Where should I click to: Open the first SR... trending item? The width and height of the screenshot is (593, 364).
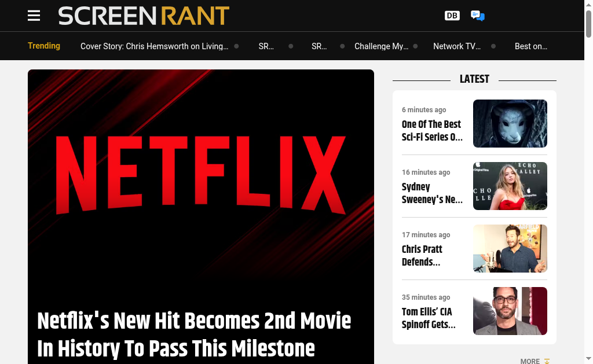pos(266,46)
